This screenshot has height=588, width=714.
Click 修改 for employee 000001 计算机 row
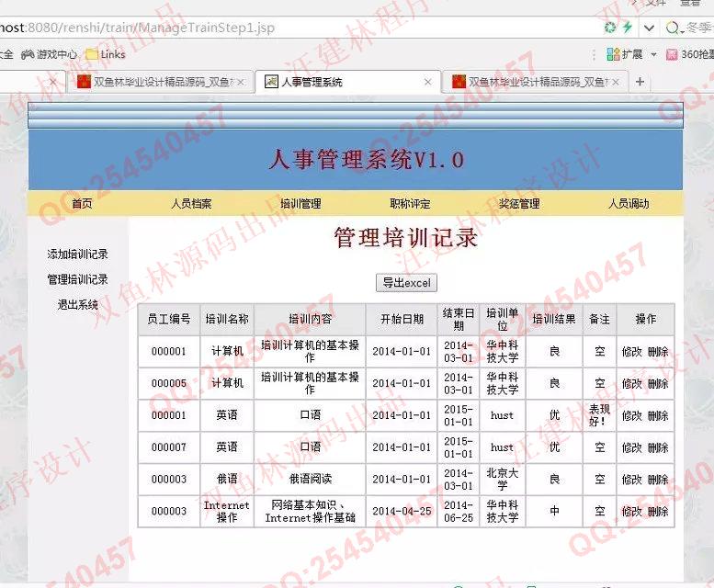tap(631, 351)
